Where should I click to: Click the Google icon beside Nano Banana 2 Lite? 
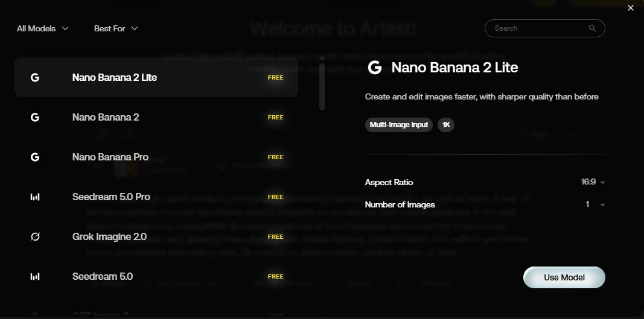pos(35,77)
